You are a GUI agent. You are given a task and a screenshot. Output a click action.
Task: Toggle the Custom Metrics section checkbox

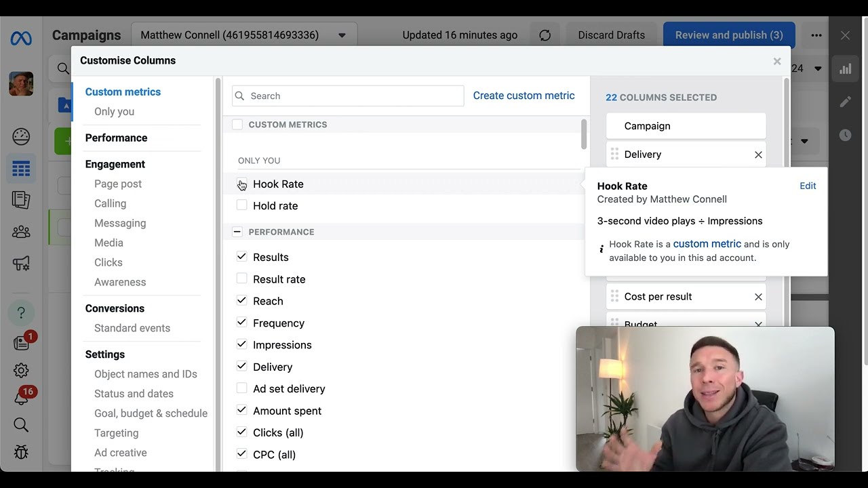click(237, 125)
